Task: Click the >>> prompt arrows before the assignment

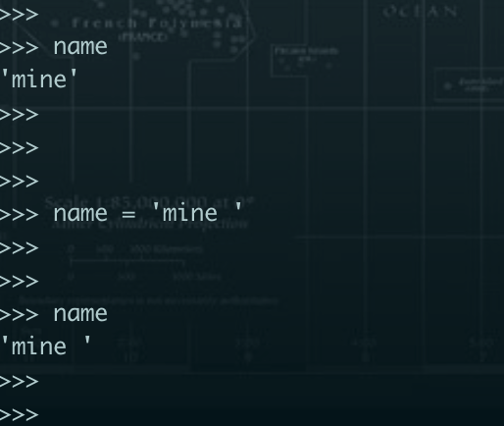Action: (19, 215)
